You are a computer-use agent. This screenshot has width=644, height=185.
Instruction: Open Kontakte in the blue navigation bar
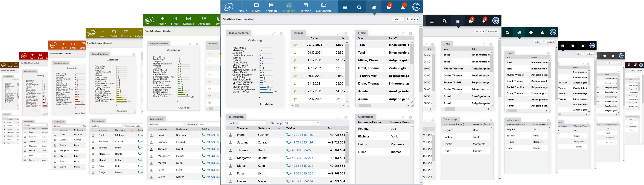click(272, 8)
